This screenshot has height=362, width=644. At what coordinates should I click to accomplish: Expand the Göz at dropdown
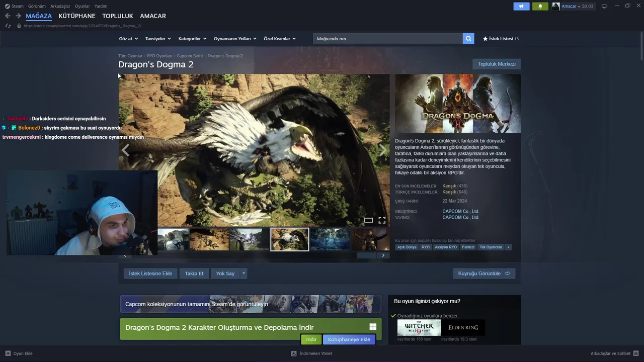click(x=128, y=39)
